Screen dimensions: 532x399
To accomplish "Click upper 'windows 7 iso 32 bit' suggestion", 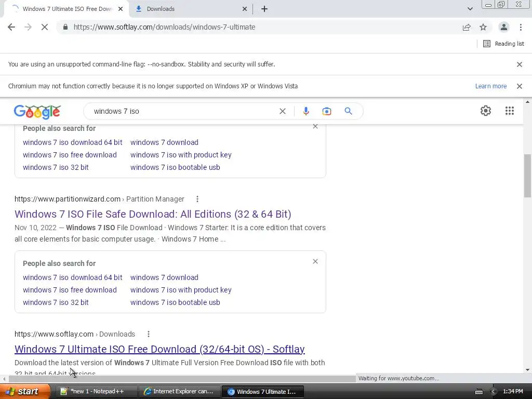I will click(x=56, y=168).
